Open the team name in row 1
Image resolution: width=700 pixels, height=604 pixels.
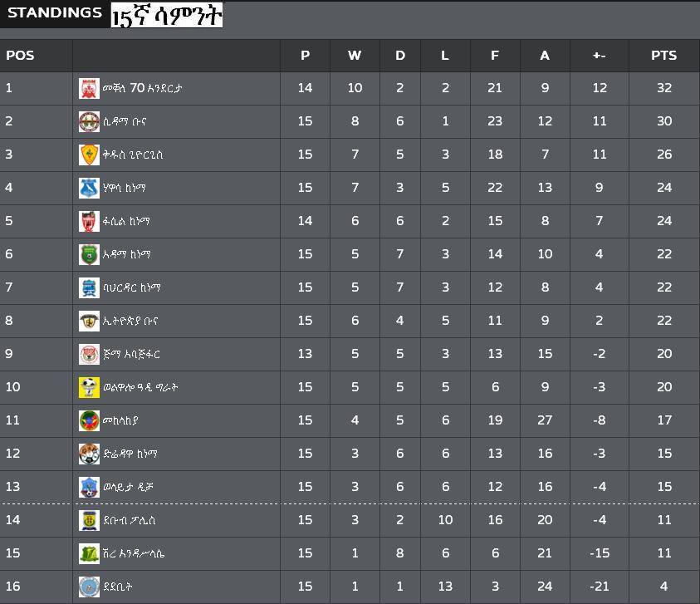click(x=143, y=88)
